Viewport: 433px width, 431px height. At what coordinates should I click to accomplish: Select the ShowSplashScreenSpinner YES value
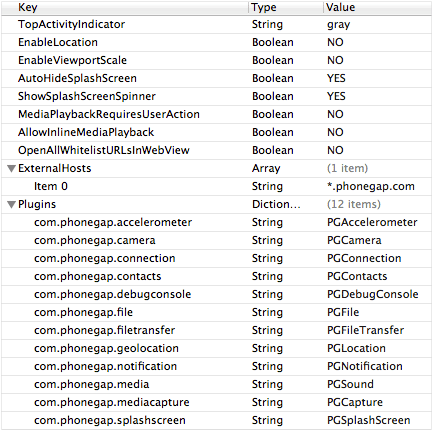[336, 96]
